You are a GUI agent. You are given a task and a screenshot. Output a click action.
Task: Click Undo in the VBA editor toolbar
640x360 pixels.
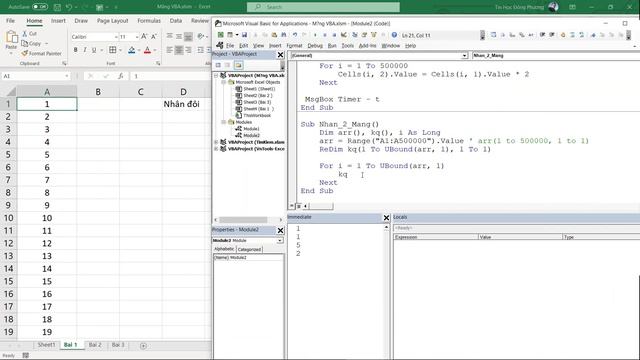point(295,35)
